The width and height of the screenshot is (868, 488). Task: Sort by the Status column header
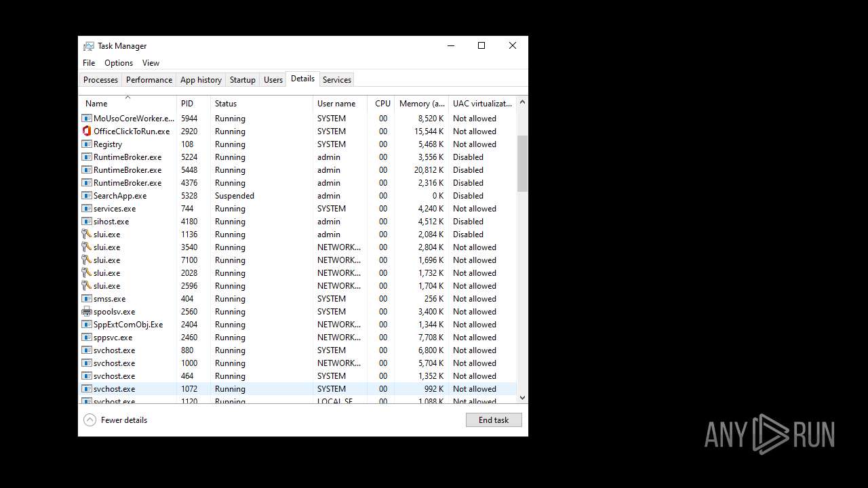click(262, 104)
